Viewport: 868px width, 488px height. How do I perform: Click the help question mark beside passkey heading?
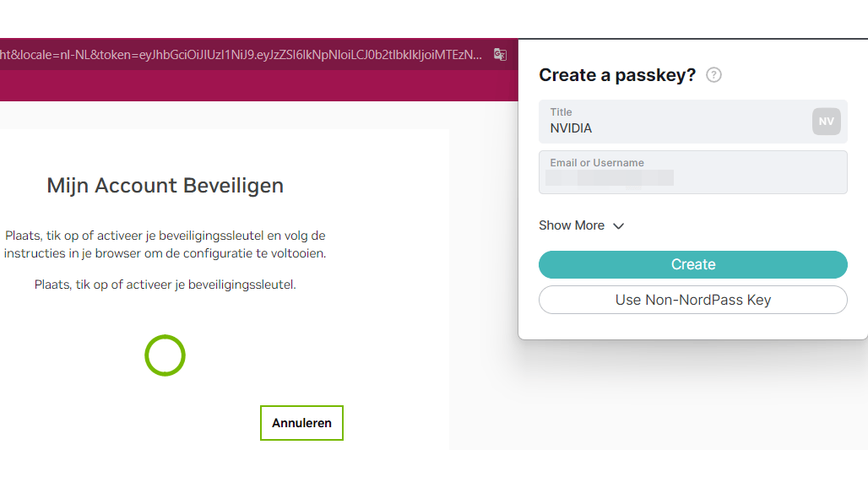[x=714, y=75]
